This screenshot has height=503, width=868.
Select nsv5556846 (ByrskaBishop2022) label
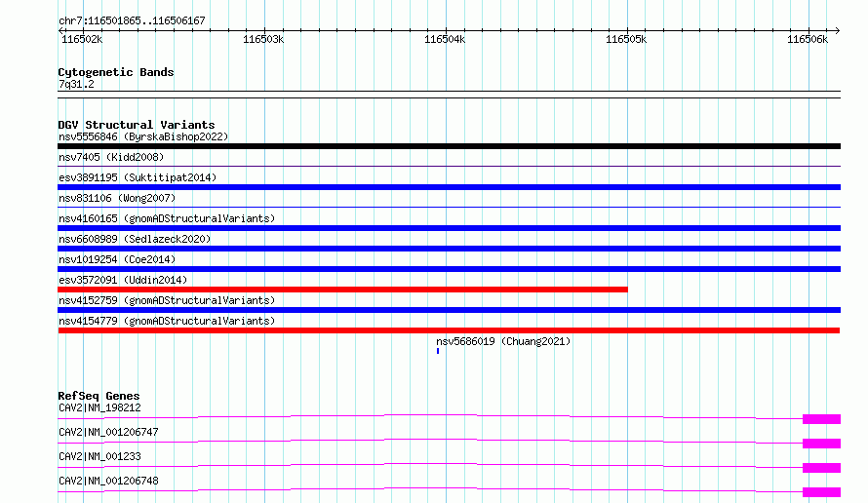(143, 136)
